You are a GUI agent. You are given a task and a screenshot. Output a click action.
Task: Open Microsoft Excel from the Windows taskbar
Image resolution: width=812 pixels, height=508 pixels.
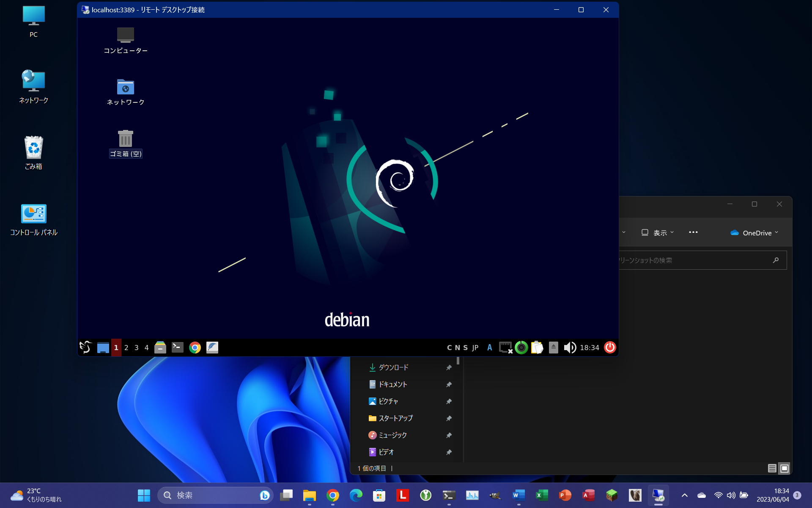point(542,495)
